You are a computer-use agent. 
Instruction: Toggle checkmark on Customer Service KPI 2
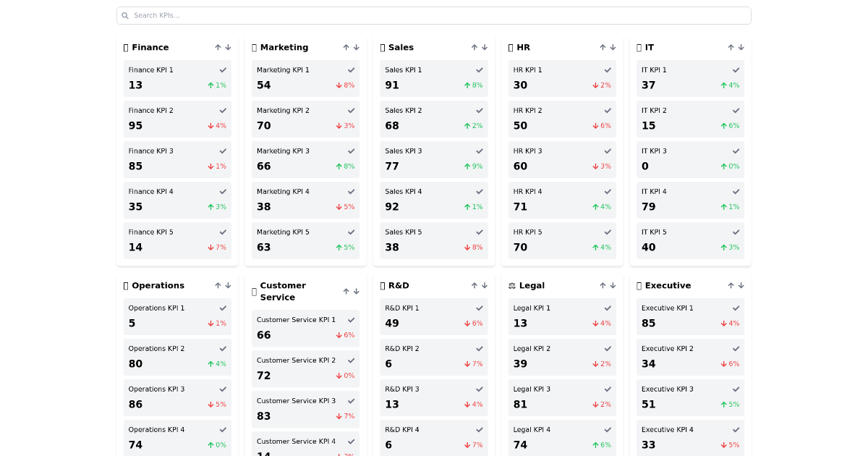click(351, 360)
